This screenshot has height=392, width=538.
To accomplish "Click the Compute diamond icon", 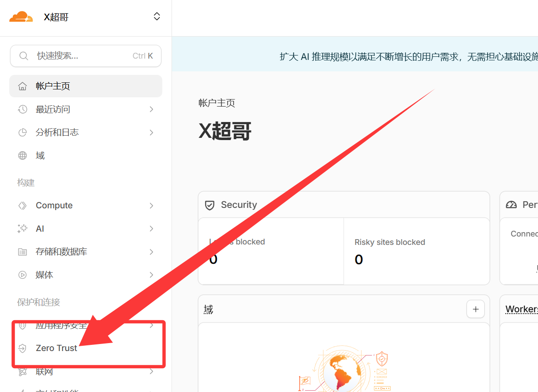I will [22, 206].
